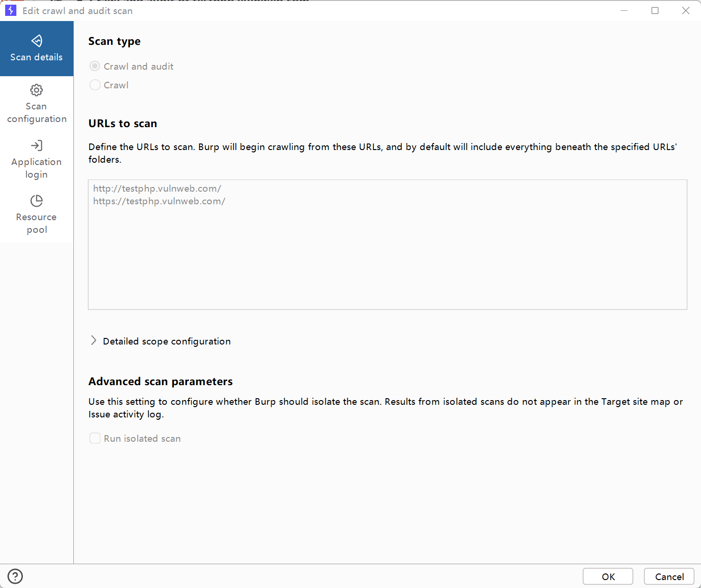Click the URLs to scan heading
Image resolution: width=701 pixels, height=588 pixels.
click(122, 123)
